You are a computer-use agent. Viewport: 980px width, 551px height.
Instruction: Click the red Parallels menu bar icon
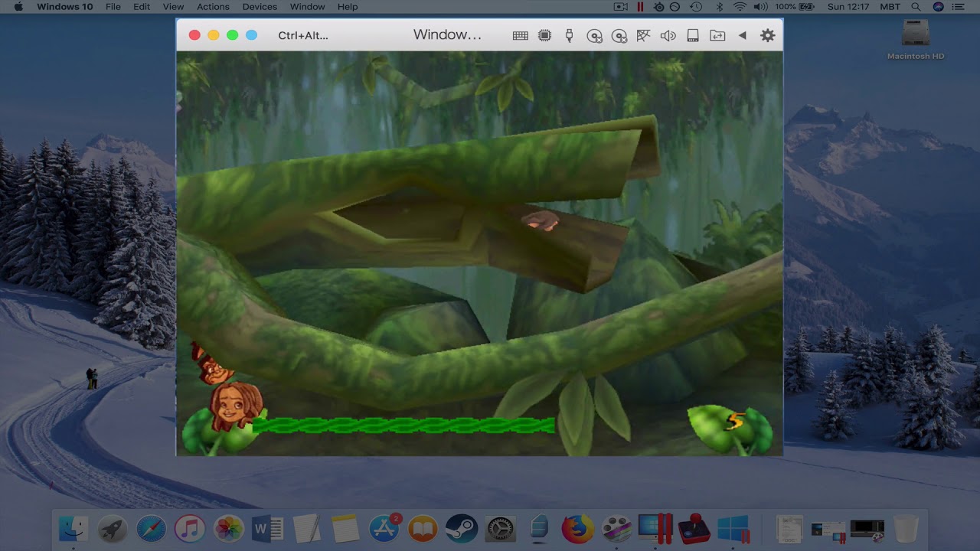[640, 7]
